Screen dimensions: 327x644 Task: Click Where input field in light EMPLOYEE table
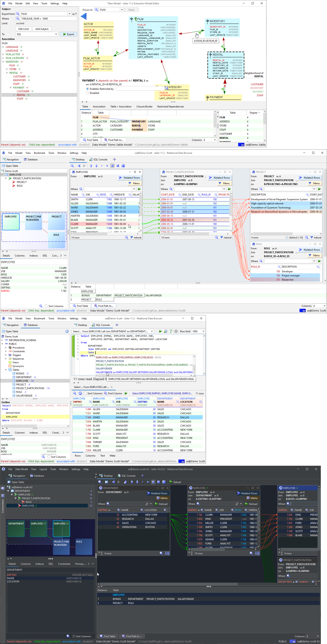tap(108, 189)
